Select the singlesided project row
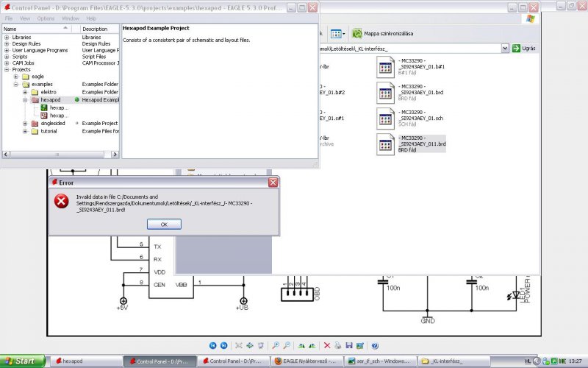 (61, 123)
